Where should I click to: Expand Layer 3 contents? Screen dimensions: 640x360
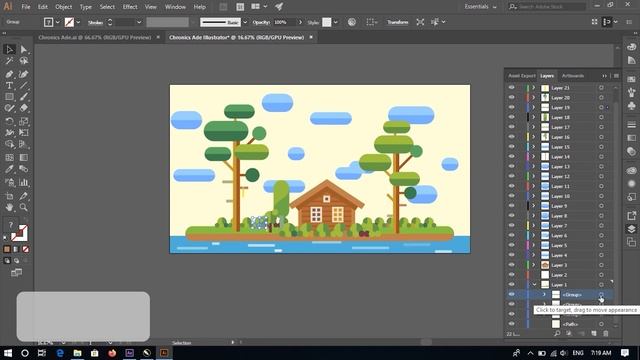pos(533,265)
